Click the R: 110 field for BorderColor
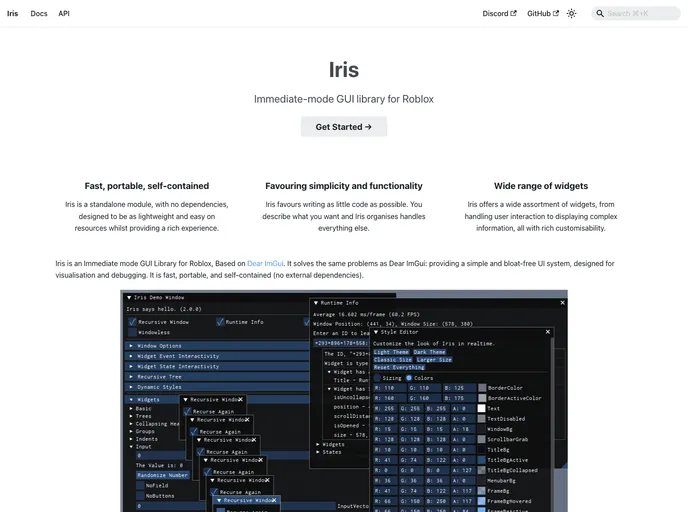This screenshot has height=512, width=688. click(390, 388)
